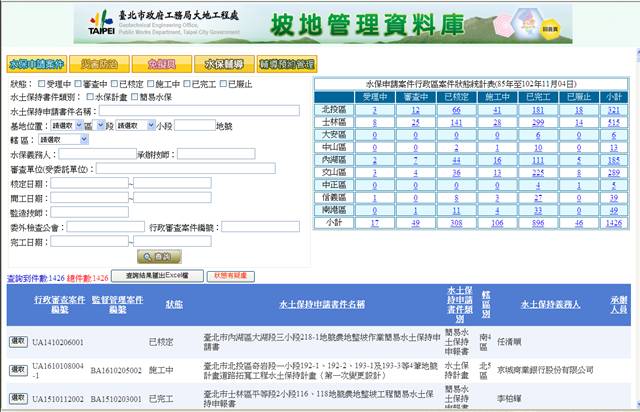This screenshot has width=640, height=412.
Task: Sort by 水土保持義務人 column header
Action: [x=550, y=305]
